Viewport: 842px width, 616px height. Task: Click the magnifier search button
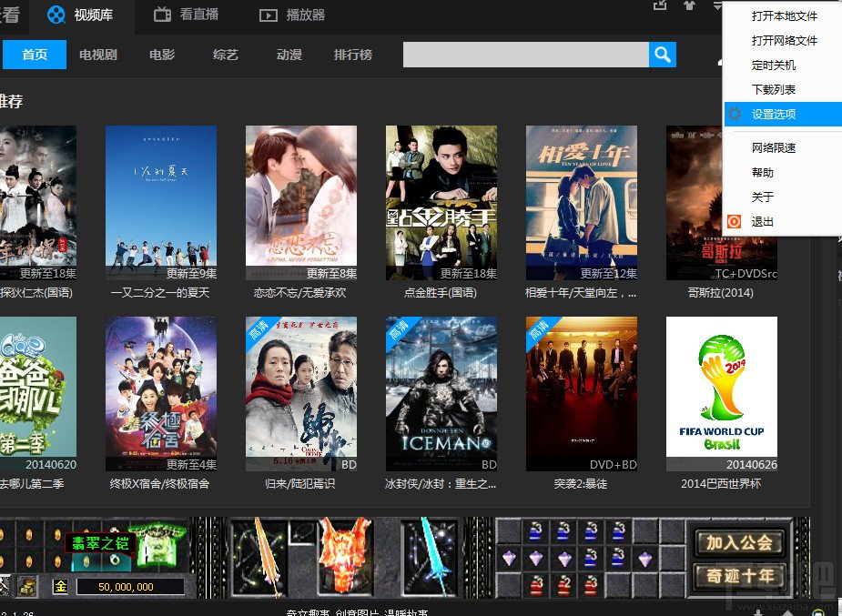coord(662,55)
